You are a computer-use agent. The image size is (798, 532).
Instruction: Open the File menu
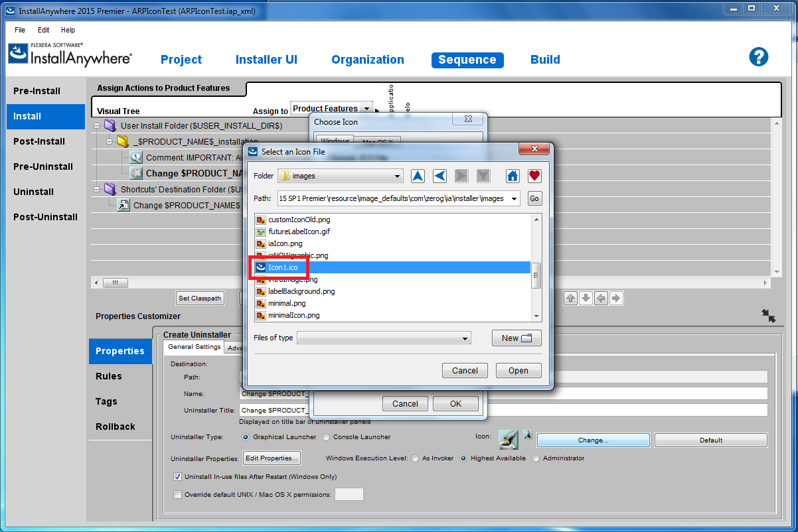coord(20,30)
